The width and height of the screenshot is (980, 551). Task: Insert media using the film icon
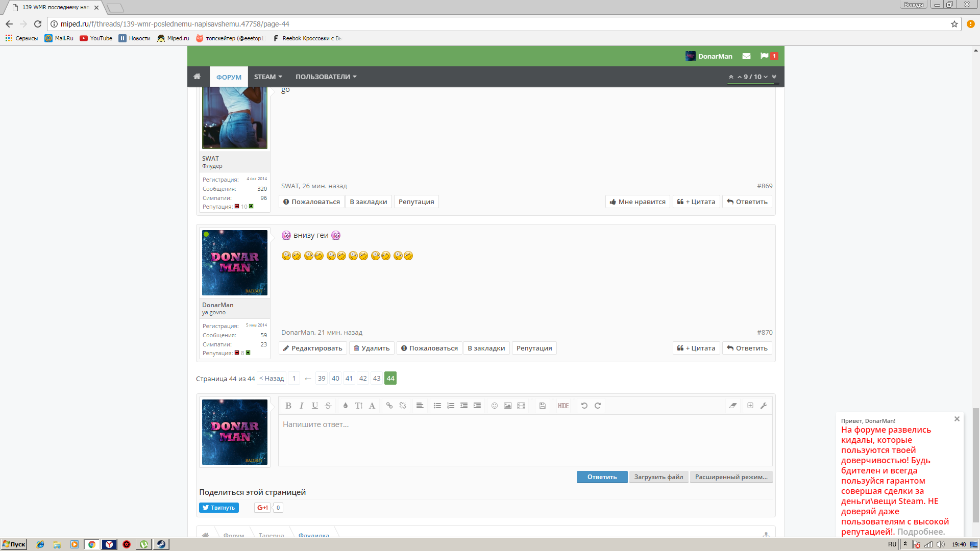pyautogui.click(x=521, y=406)
